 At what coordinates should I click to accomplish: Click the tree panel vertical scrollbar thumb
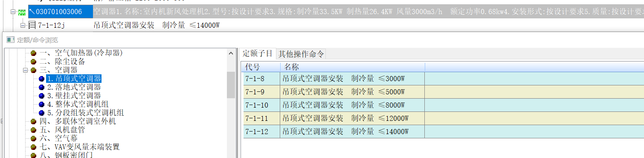[x=231, y=85]
